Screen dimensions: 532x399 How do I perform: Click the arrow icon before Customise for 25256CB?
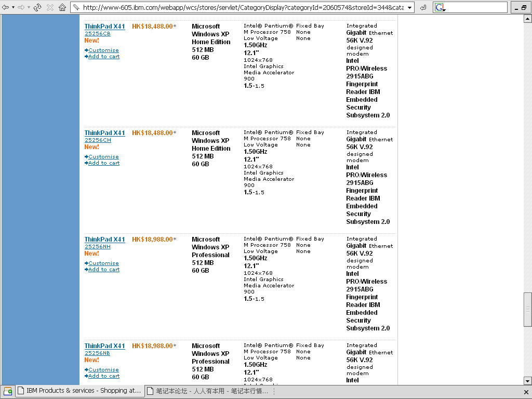click(x=87, y=50)
